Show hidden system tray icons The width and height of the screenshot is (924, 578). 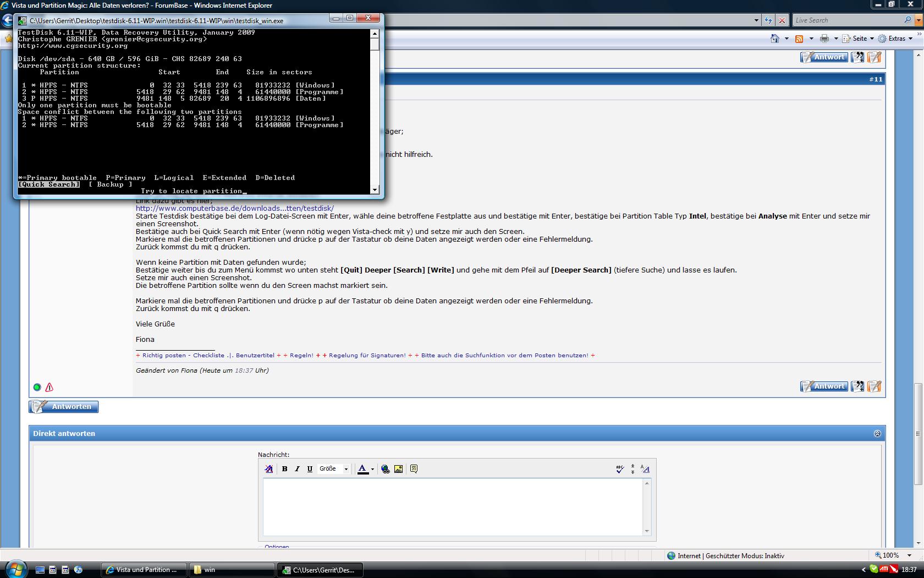point(864,570)
